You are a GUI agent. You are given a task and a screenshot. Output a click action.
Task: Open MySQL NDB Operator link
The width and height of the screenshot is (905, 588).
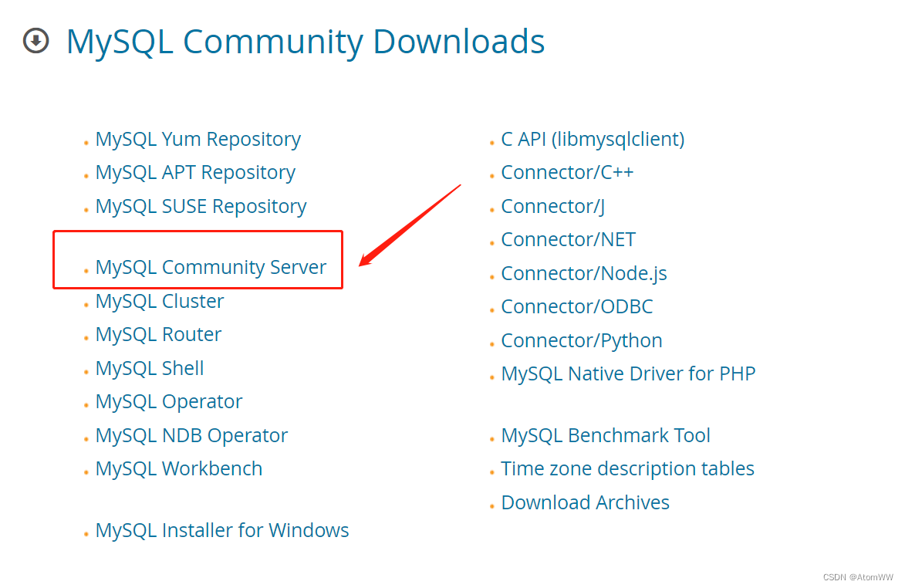[x=191, y=436]
